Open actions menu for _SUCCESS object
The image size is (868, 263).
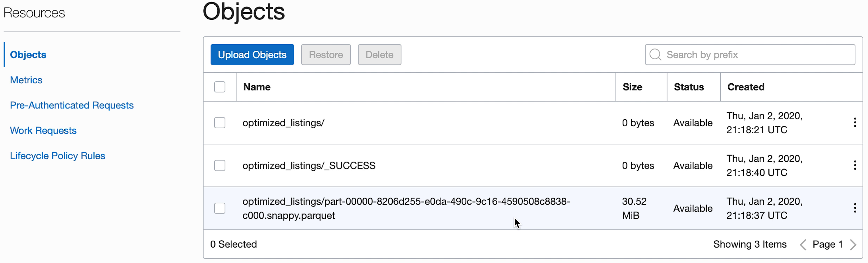click(854, 165)
